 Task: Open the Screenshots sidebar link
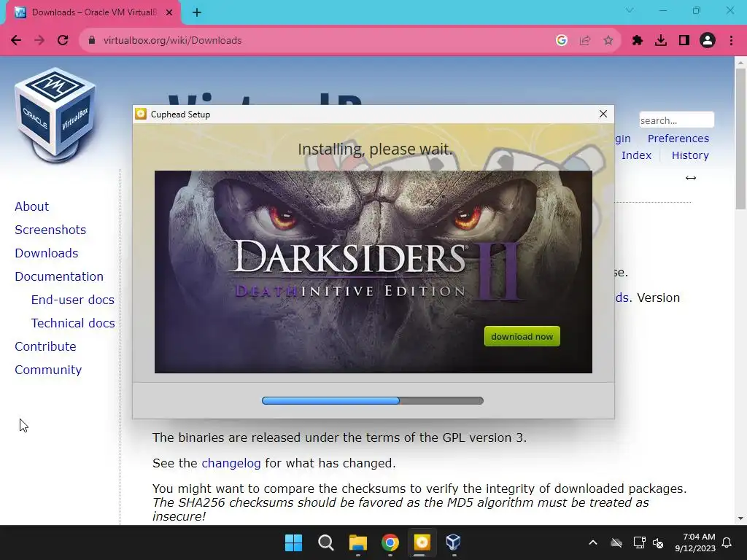[50, 230]
